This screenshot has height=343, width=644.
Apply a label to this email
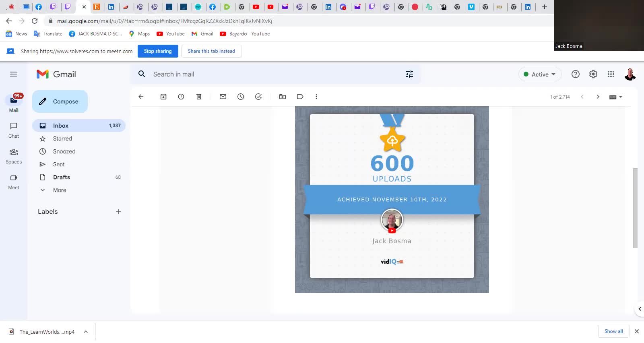point(300,97)
